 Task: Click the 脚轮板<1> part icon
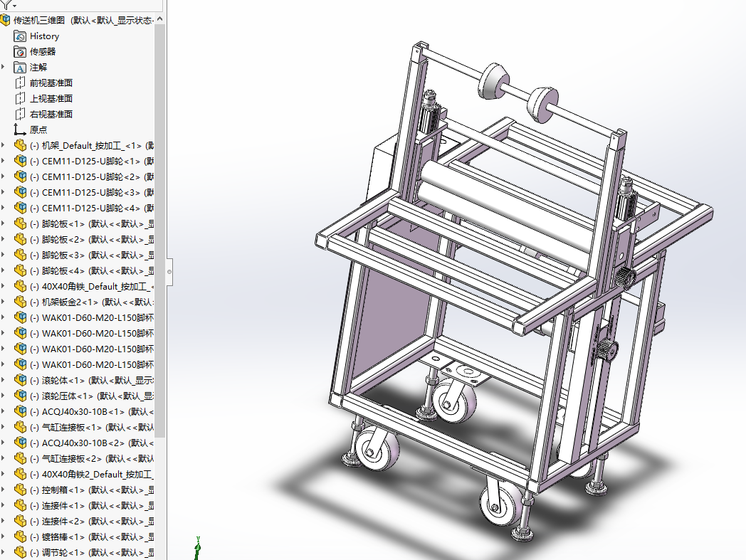[20, 223]
